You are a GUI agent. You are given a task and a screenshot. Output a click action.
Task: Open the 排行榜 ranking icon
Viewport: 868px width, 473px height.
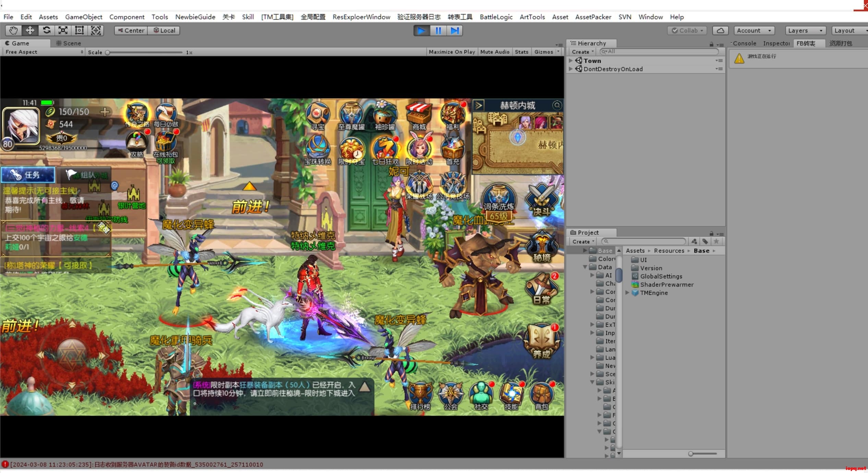pos(420,397)
